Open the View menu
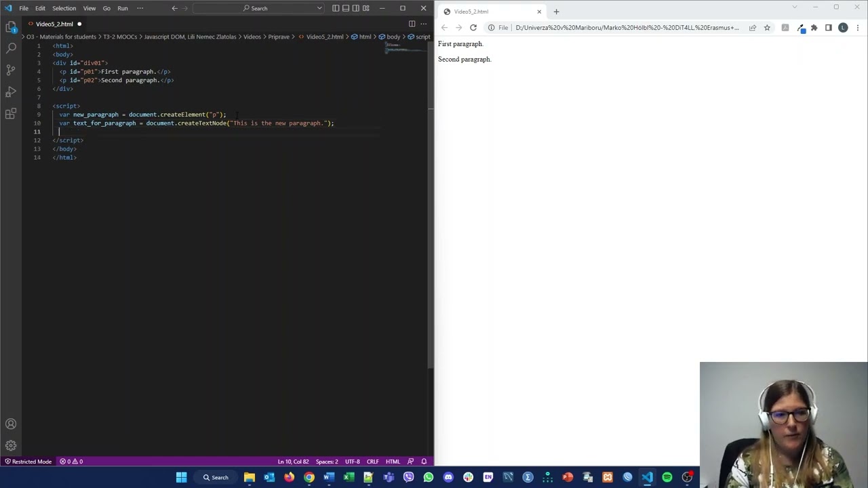Viewport: 868px width, 488px height. [x=90, y=8]
